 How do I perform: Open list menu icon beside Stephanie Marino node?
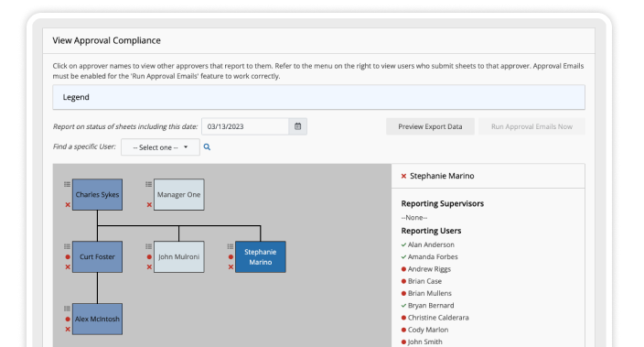point(231,246)
